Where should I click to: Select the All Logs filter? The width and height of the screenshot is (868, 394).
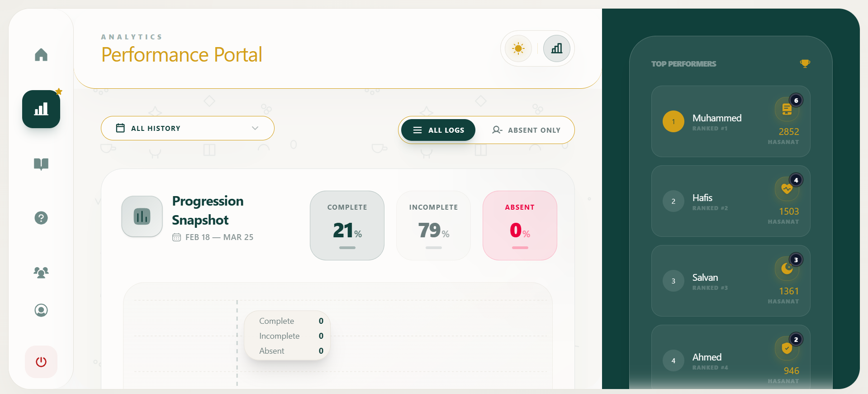click(438, 130)
